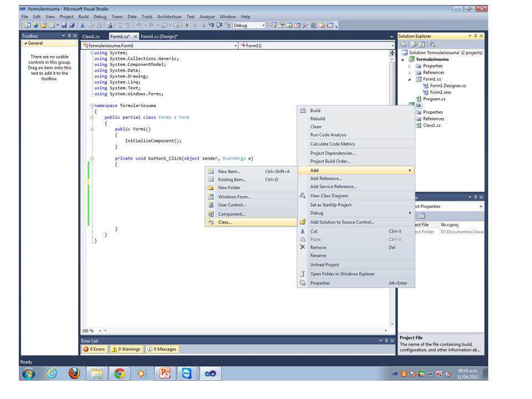
Task: Toggle auto-hide pin on the Toolbox panel
Action: coord(69,35)
